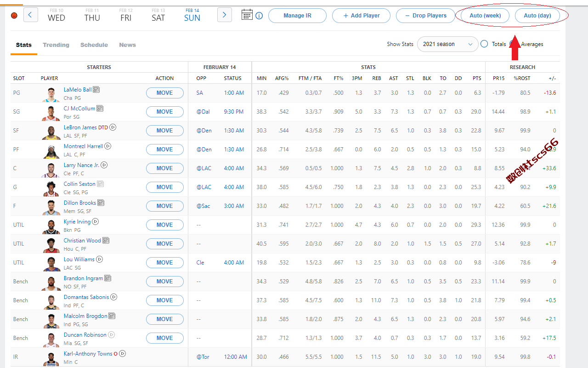Open player notes icon for Brandon Ingram

click(108, 278)
